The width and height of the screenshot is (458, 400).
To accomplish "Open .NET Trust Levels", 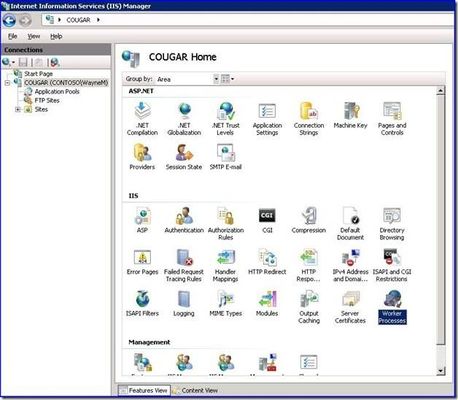I will point(226,119).
